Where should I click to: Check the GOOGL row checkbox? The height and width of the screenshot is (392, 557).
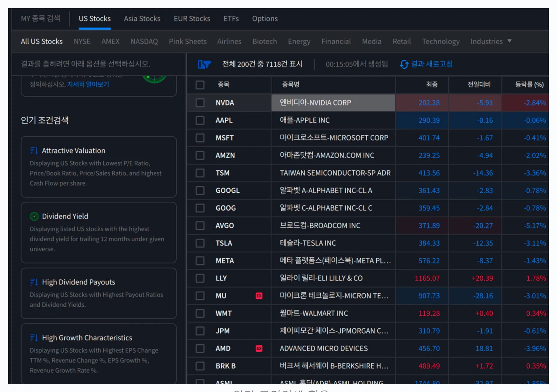(x=200, y=190)
